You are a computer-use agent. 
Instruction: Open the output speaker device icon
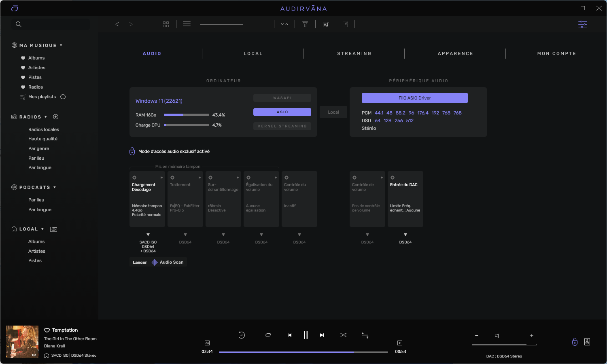tap(587, 342)
